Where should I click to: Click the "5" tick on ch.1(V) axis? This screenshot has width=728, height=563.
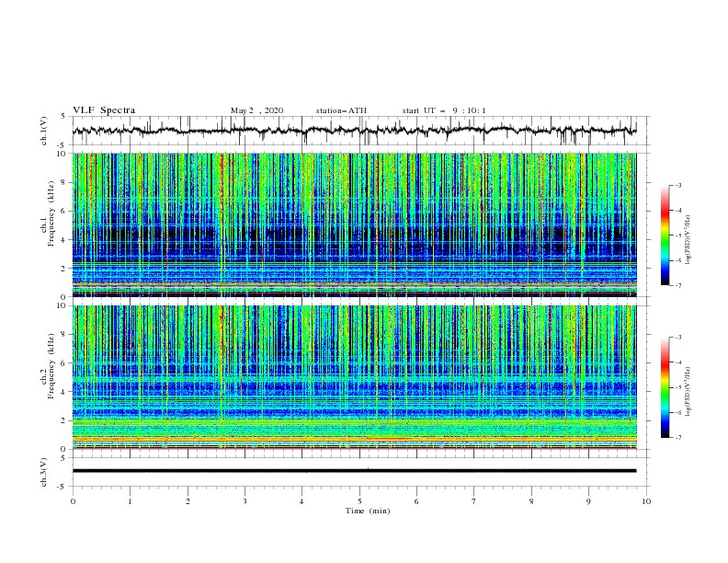[64, 116]
